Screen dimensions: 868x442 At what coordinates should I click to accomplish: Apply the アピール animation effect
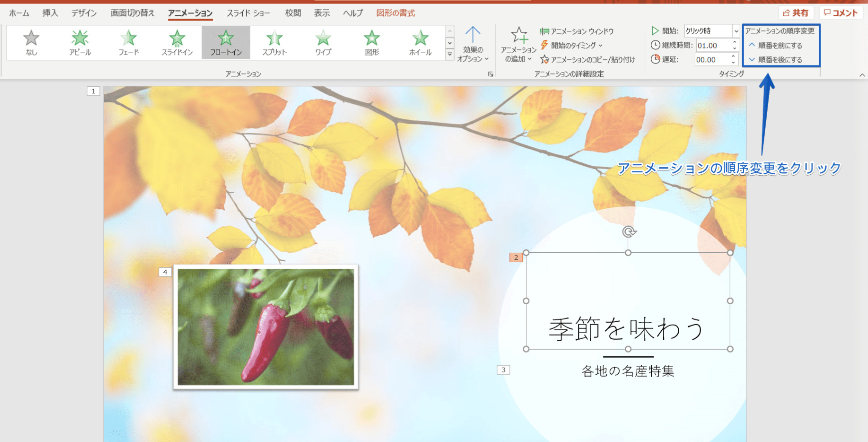pyautogui.click(x=80, y=43)
